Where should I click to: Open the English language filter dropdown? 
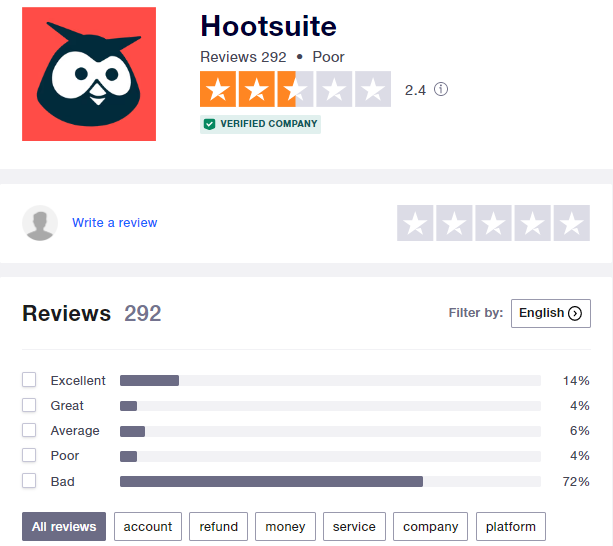point(550,313)
